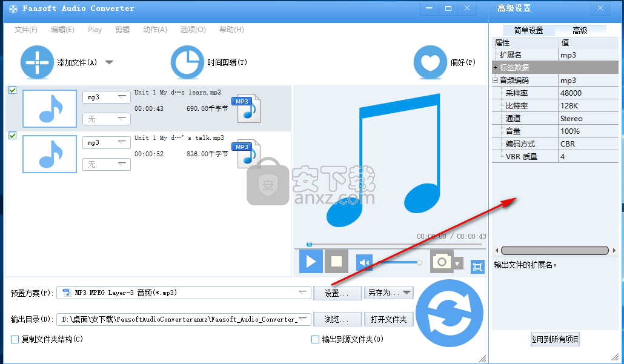This screenshot has height=364, width=624.
Task: Click MP3 file icon for learn.mp3
Action: [x=246, y=108]
